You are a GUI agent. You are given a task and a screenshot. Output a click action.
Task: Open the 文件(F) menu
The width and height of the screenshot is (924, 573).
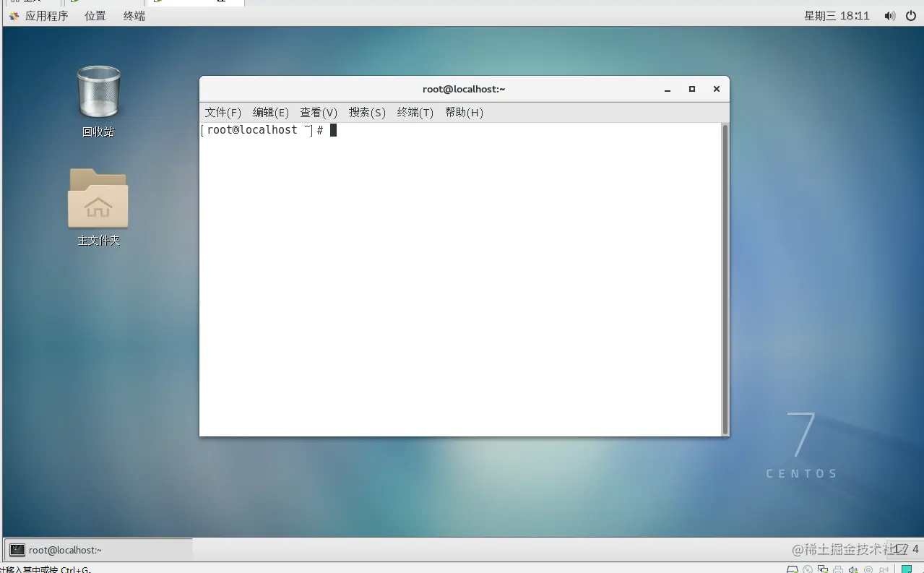(222, 112)
